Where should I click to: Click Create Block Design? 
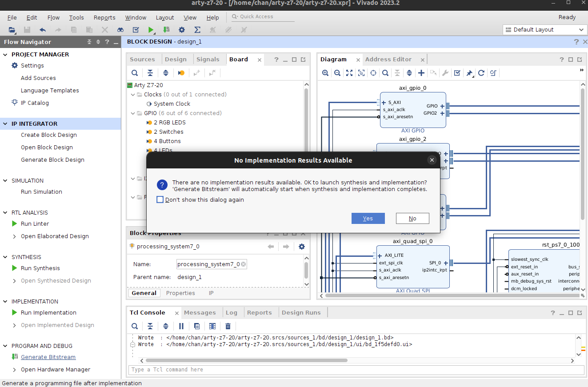click(x=49, y=135)
